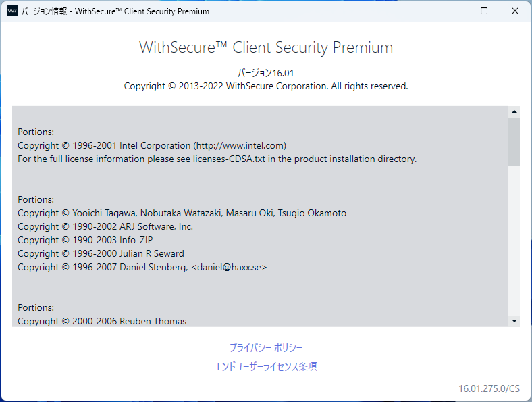Open the エンドユーザーライセンス条項 link
This screenshot has height=402, width=532.
coord(266,367)
